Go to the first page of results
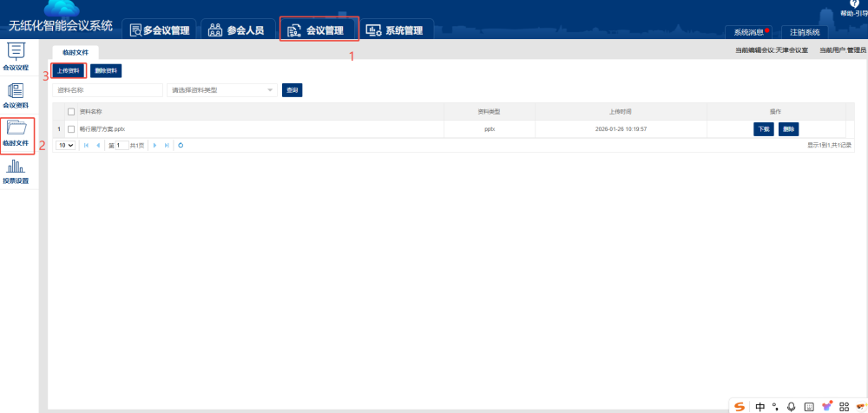868x413 pixels. pos(86,145)
